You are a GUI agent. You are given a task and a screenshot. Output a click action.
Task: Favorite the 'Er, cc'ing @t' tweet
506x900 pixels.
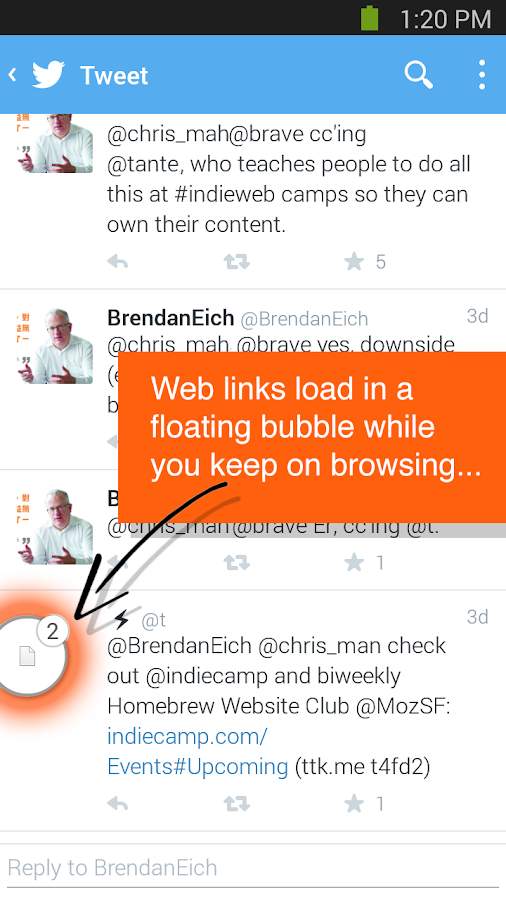tap(354, 562)
